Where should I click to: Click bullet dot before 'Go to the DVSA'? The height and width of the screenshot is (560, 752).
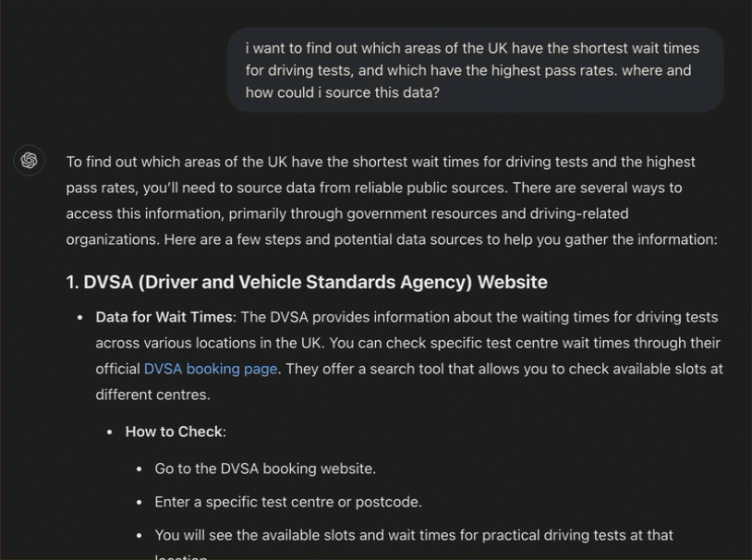pos(139,469)
